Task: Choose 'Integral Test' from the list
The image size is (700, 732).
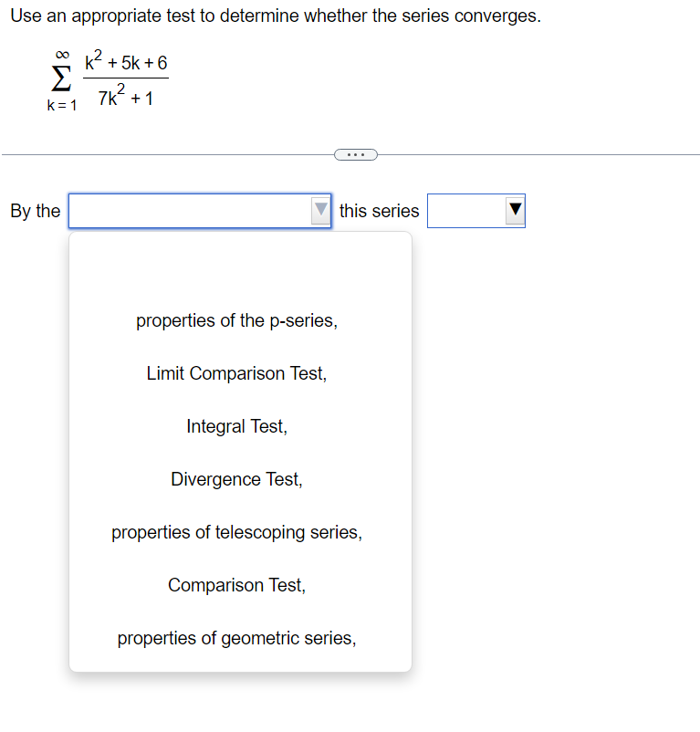Action: pos(236,426)
